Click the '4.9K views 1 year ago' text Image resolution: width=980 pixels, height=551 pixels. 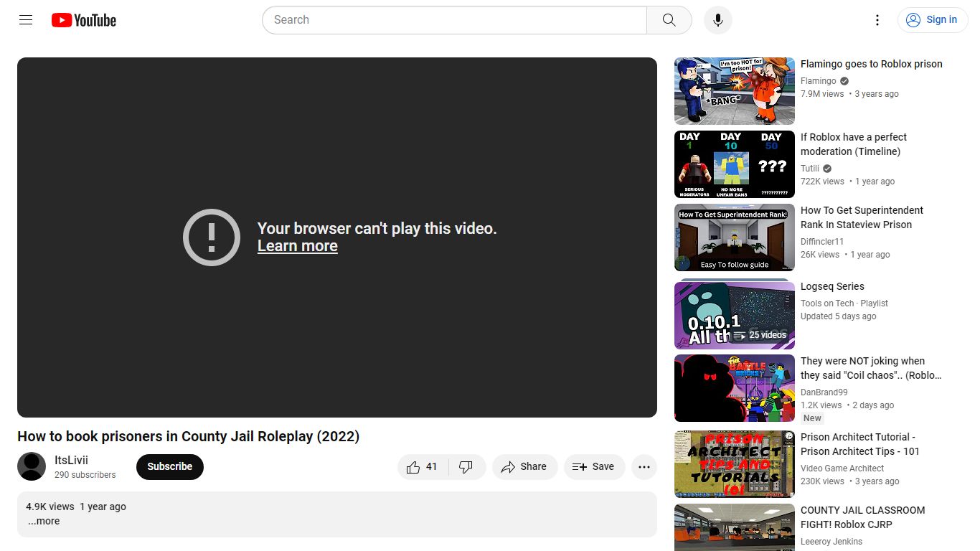pos(76,507)
